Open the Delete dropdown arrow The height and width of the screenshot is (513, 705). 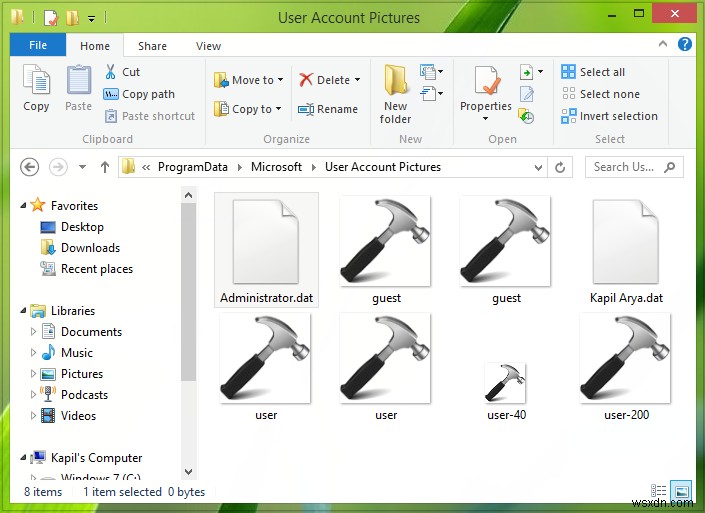click(357, 80)
